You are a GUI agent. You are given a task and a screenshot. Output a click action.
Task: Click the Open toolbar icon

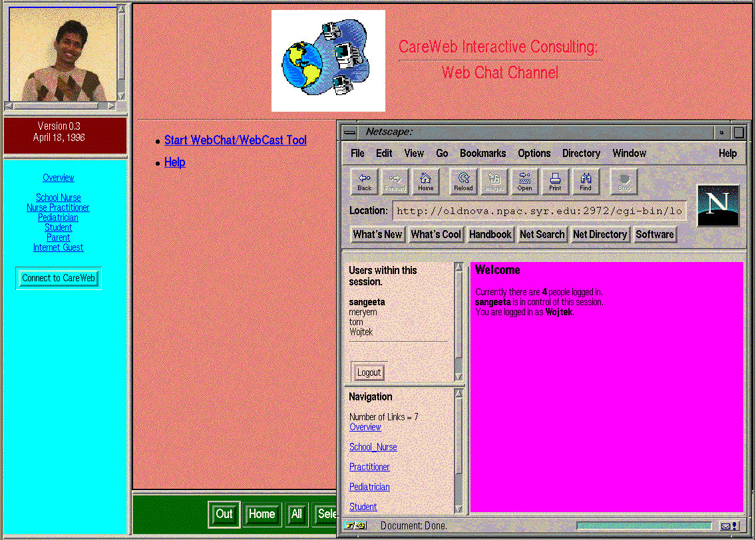coord(524,182)
